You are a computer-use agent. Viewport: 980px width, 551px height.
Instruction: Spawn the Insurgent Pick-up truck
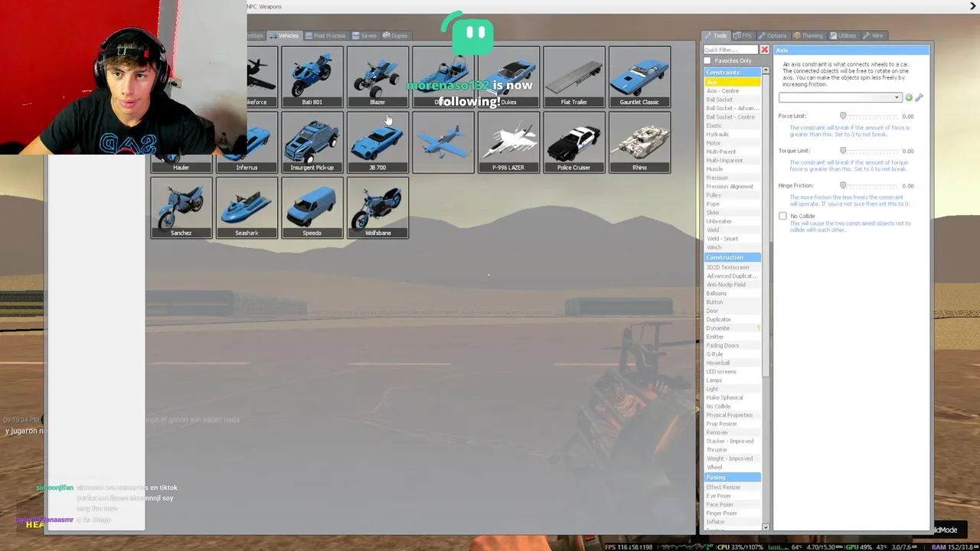(x=312, y=142)
